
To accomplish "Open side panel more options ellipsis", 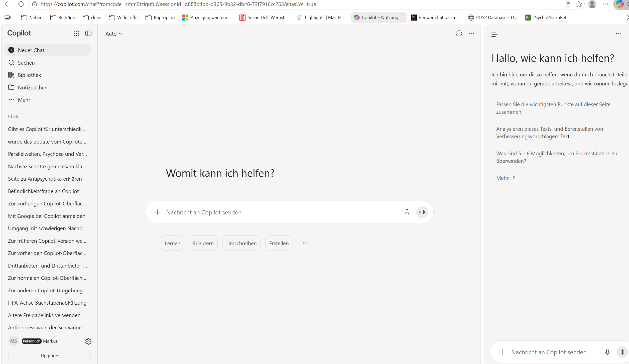I will pos(618,33).
